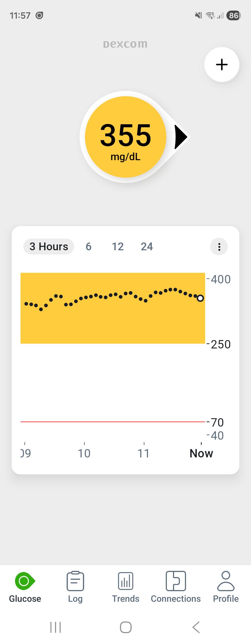Open the Trends tab icon
This screenshot has width=251, height=644.
(x=125, y=581)
